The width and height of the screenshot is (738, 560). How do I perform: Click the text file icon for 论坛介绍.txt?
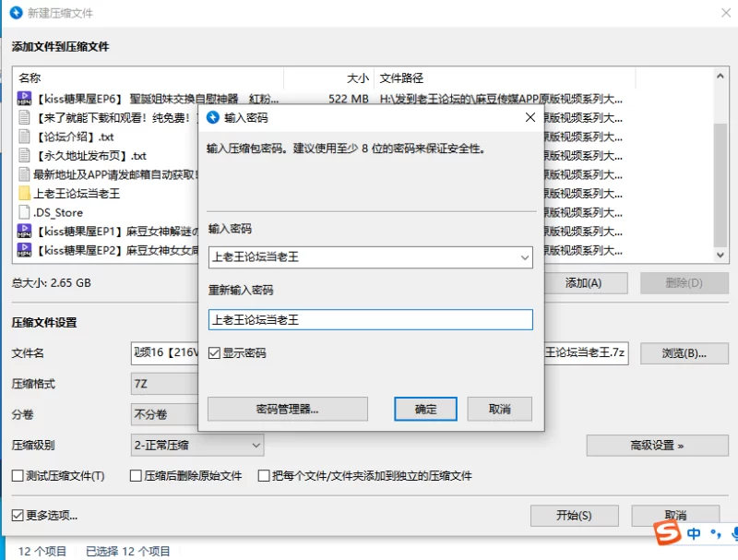(24, 137)
